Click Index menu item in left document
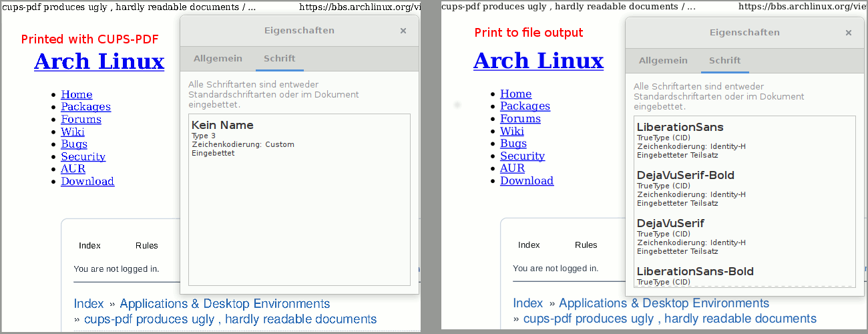868x334 pixels. coord(89,246)
